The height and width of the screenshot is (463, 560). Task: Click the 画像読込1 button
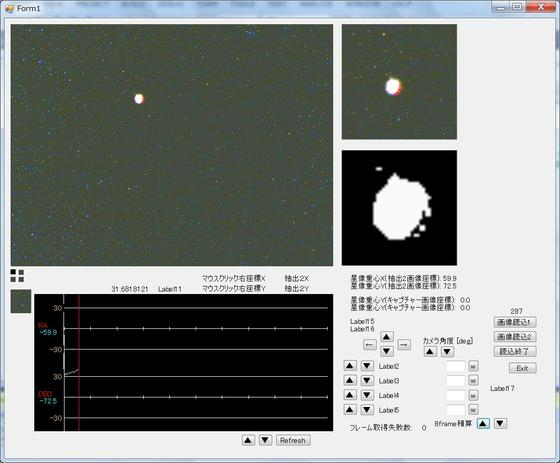tap(515, 322)
